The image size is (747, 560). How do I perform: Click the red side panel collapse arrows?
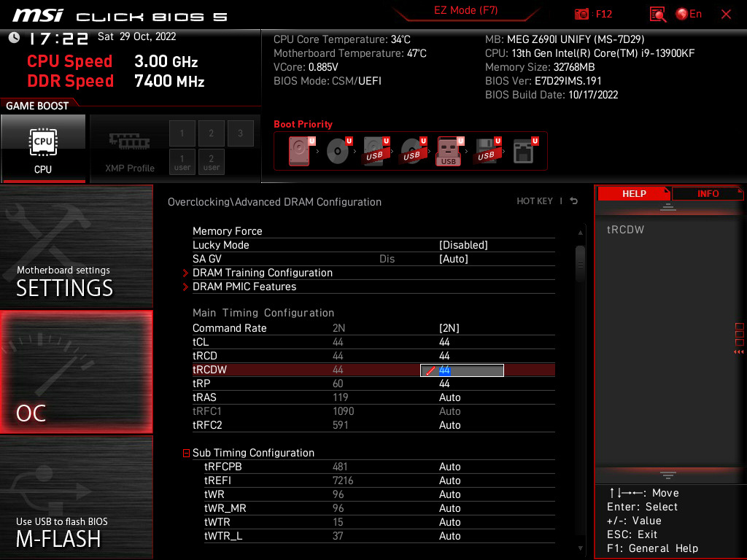(738, 352)
